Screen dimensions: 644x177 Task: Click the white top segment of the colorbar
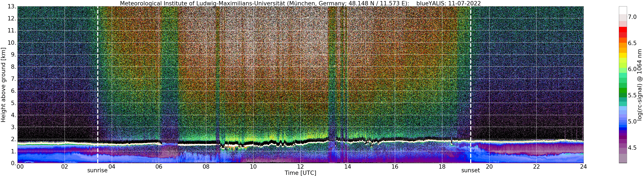pyautogui.click(x=623, y=10)
